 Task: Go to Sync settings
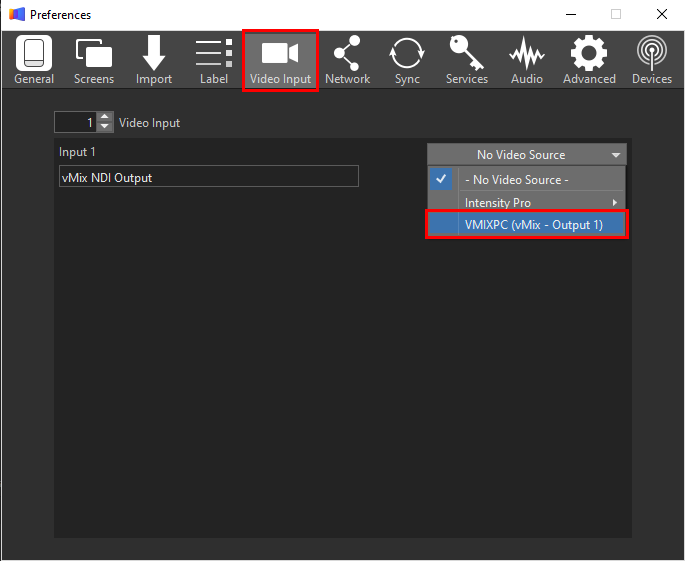tap(407, 60)
